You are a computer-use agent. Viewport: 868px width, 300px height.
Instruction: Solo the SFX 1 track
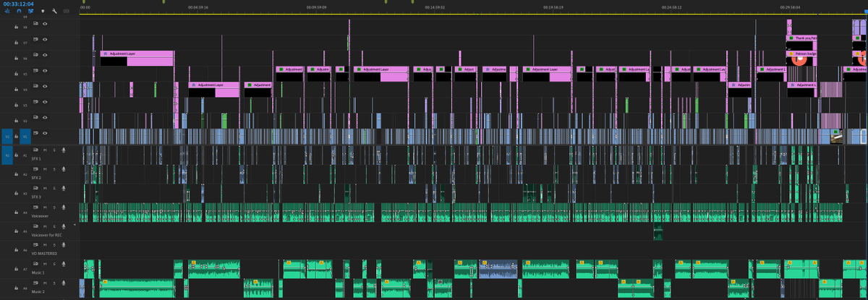[x=54, y=150]
